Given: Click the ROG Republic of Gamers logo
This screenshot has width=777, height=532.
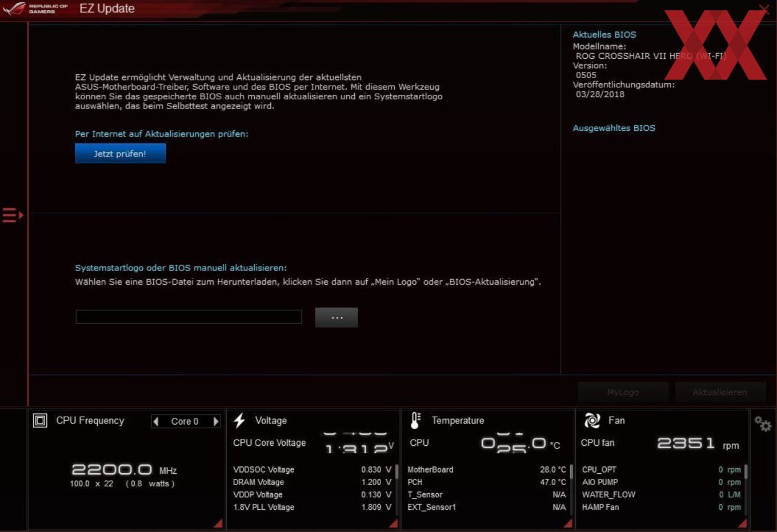Looking at the screenshot, I should tap(35, 9).
